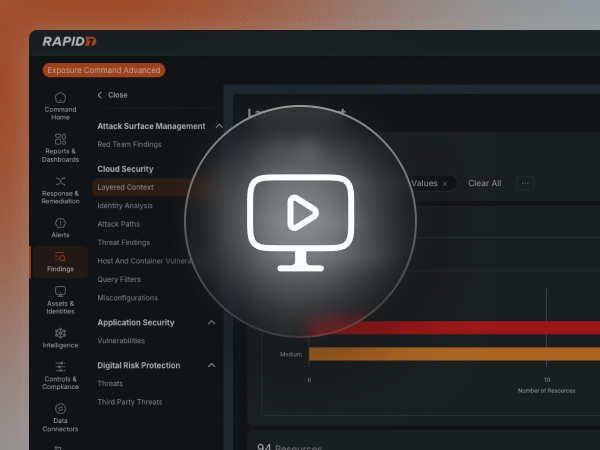Select Layered Context in the menu
Screen dimensions: 600x450
125,187
